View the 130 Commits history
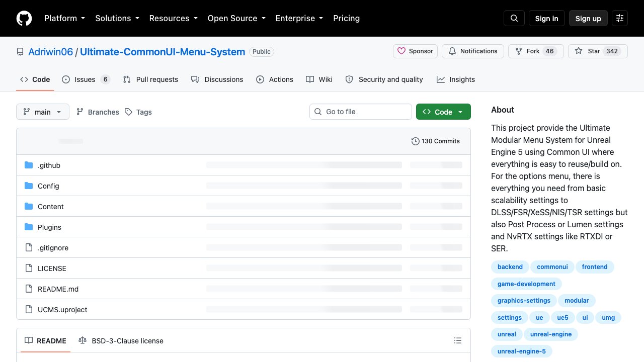The width and height of the screenshot is (644, 362). [x=436, y=141]
